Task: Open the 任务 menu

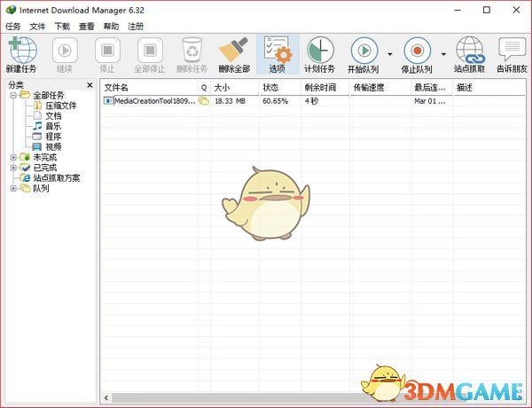Action: coord(13,27)
